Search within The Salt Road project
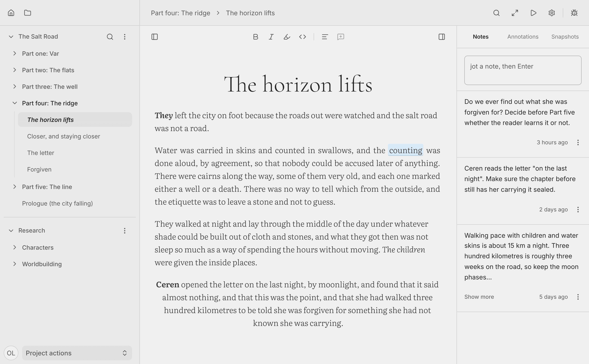The image size is (589, 364). pos(110,37)
